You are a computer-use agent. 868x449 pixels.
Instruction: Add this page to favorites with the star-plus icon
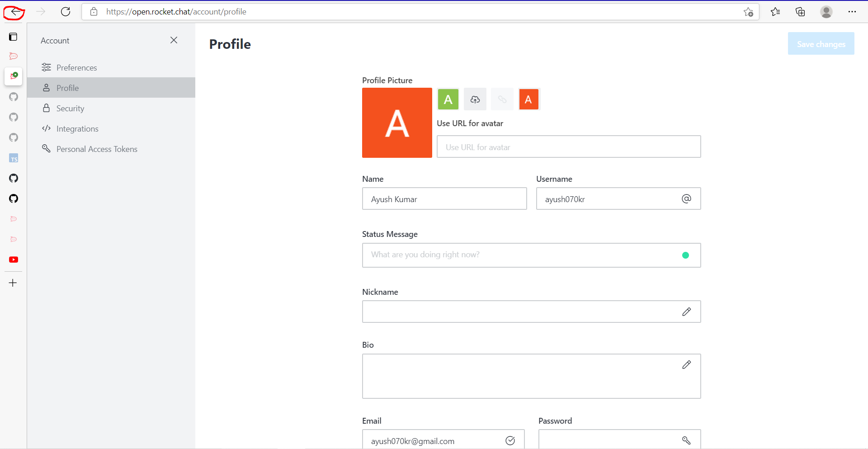748,12
